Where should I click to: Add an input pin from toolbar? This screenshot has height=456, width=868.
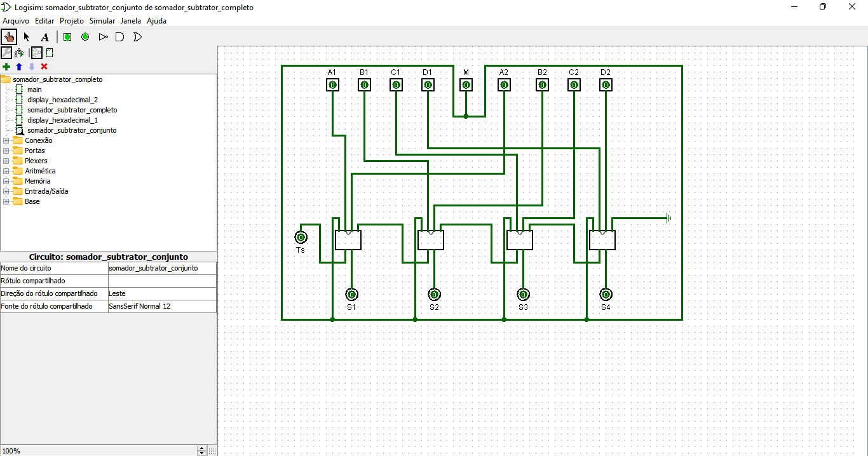click(67, 37)
